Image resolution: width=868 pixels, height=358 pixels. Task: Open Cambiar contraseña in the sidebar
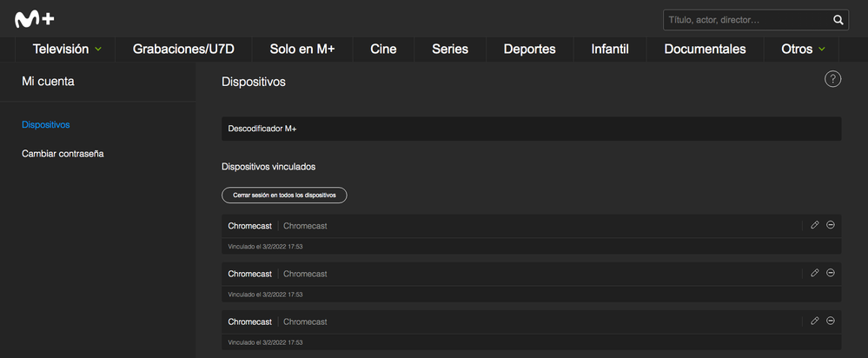click(63, 154)
